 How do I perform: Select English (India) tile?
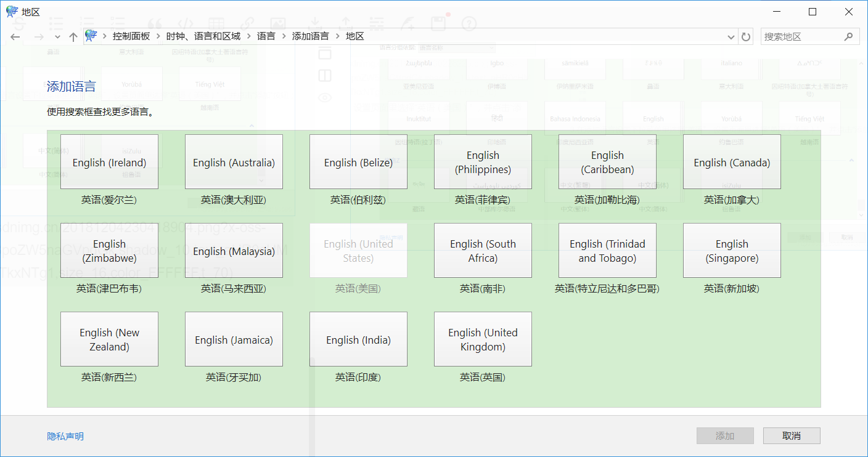tap(358, 339)
